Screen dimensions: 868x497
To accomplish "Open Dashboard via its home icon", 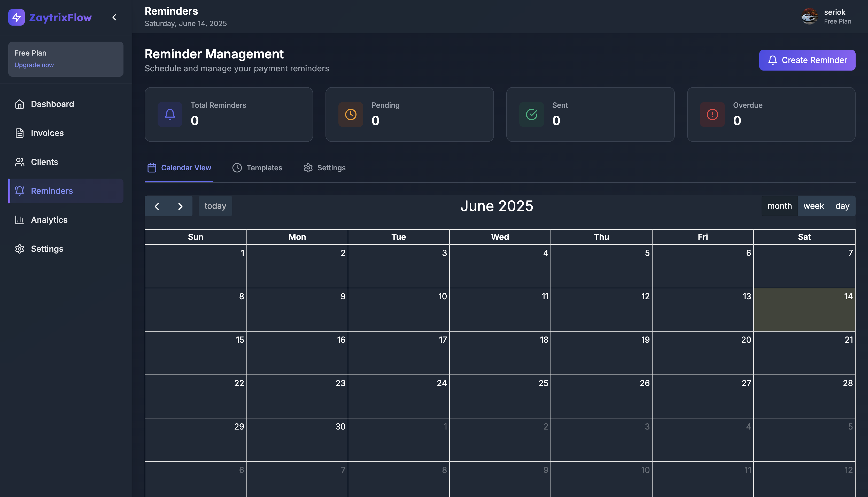I will click(x=19, y=104).
